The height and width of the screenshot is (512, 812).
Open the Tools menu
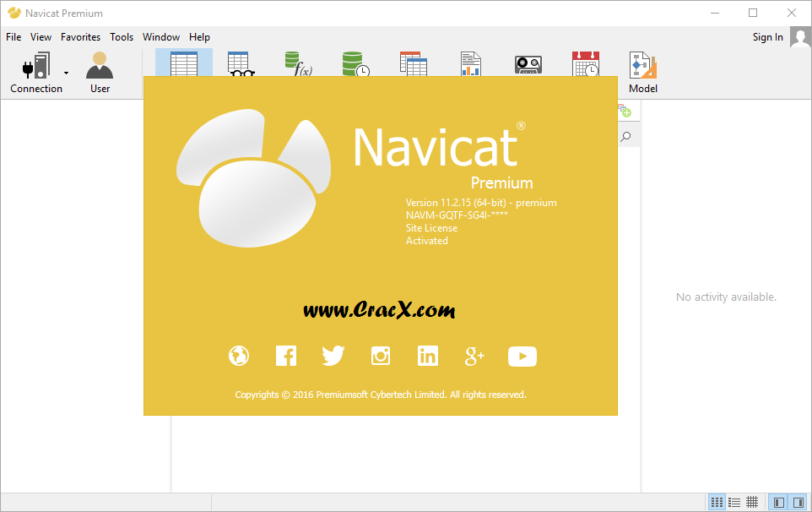tap(122, 37)
